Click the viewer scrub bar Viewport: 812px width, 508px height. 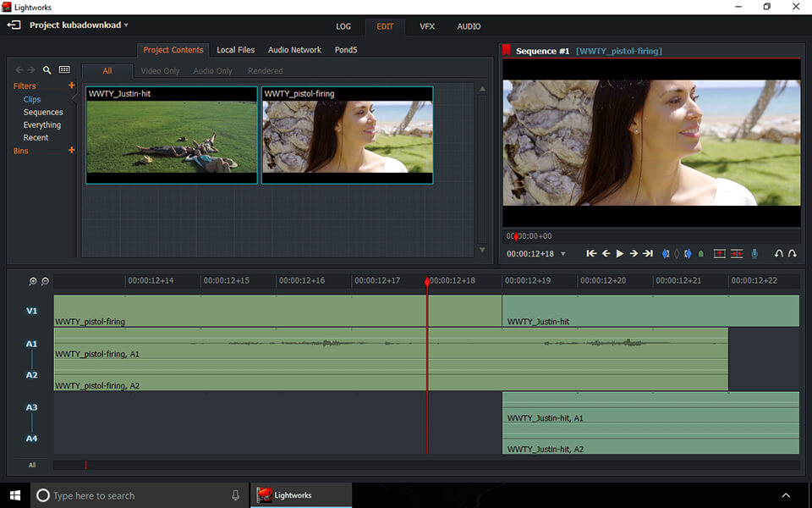(651, 236)
